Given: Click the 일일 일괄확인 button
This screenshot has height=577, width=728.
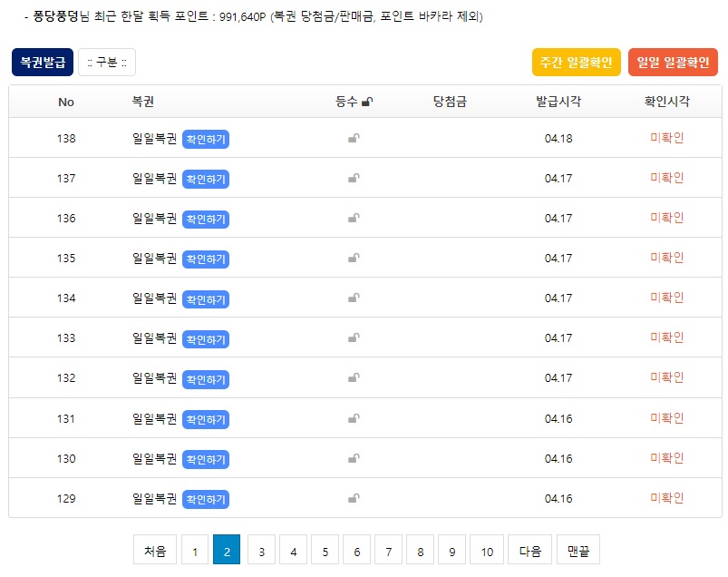Looking at the screenshot, I should (673, 63).
